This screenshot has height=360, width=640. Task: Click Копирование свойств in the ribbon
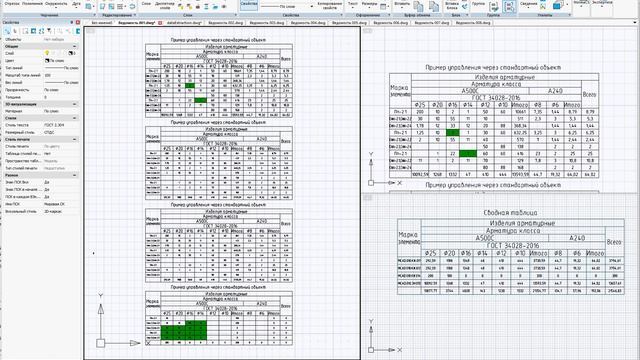[x=330, y=5]
